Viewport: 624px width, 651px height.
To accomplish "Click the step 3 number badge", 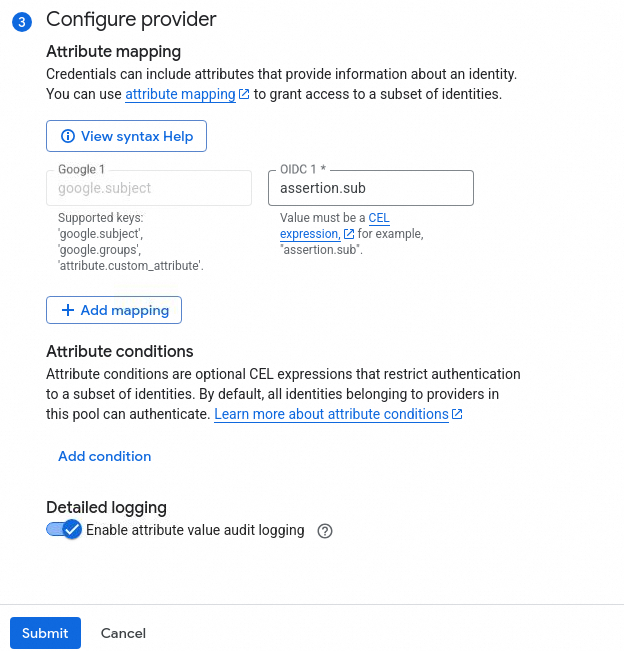I will [x=22, y=21].
